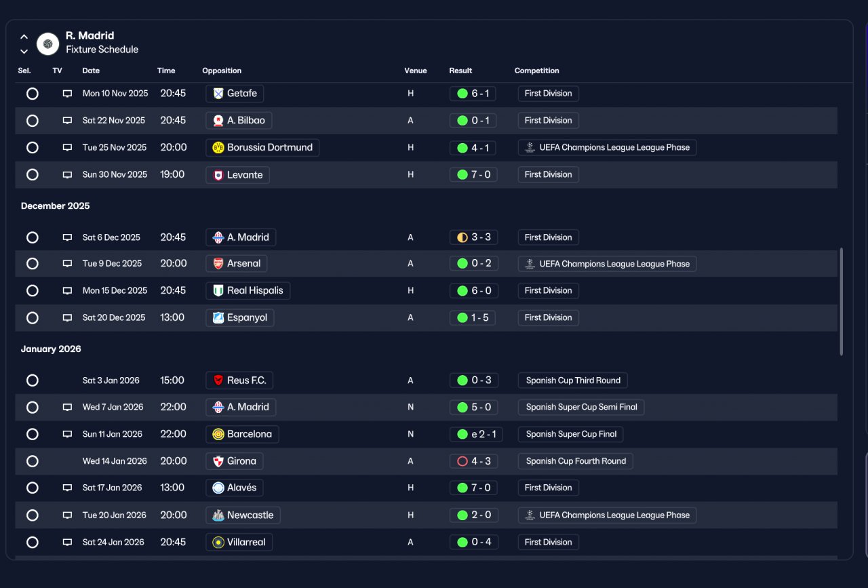The height and width of the screenshot is (588, 868).
Task: Click Arsenal crest in opposition column
Action: click(218, 264)
